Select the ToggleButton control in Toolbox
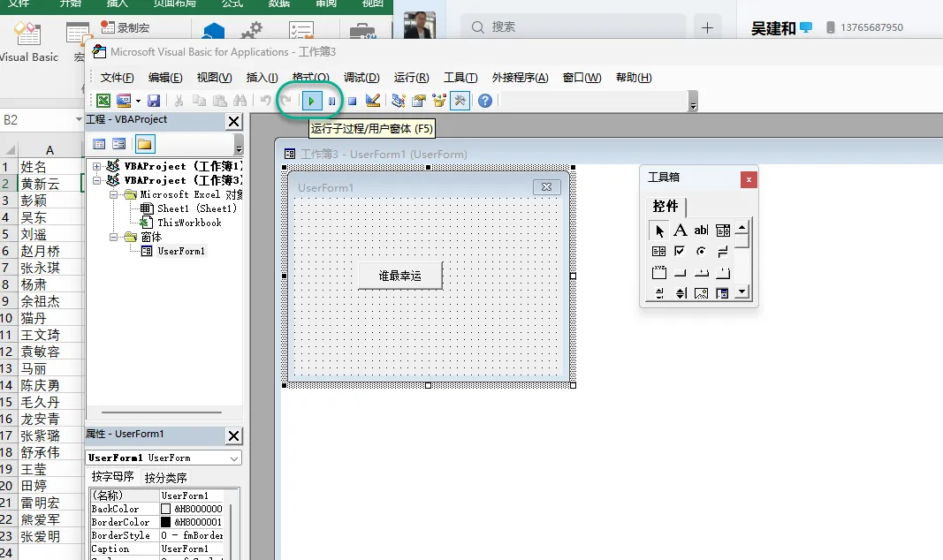This screenshot has width=943, height=560. point(723,251)
